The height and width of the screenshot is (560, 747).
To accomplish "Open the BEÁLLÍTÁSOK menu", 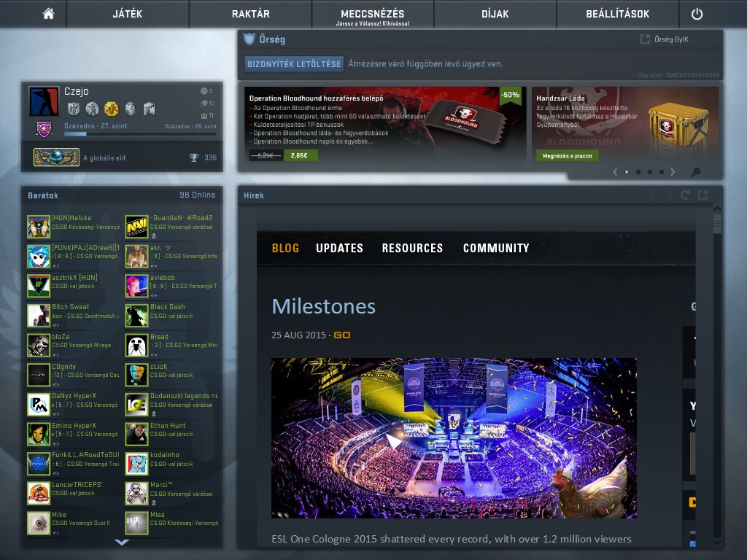I will point(617,14).
